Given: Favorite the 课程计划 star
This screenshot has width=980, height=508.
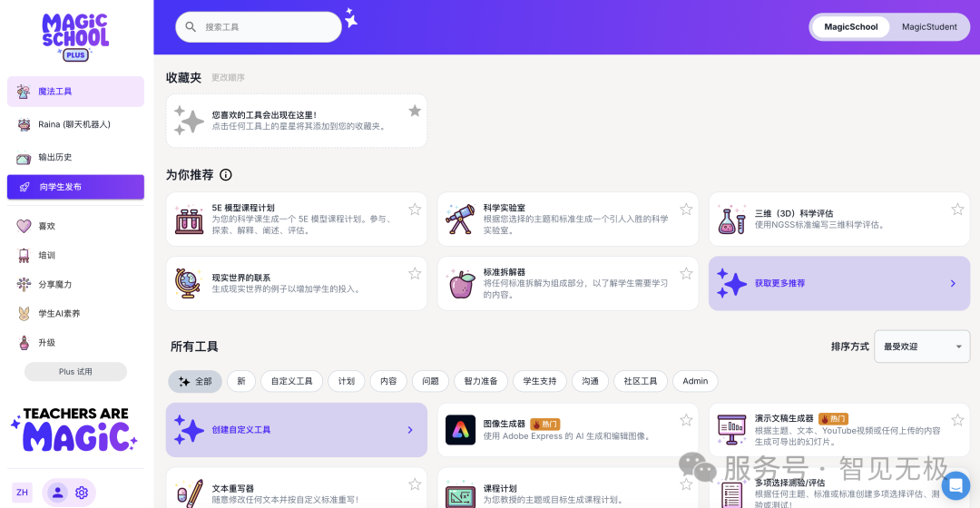Looking at the screenshot, I should pos(686,484).
